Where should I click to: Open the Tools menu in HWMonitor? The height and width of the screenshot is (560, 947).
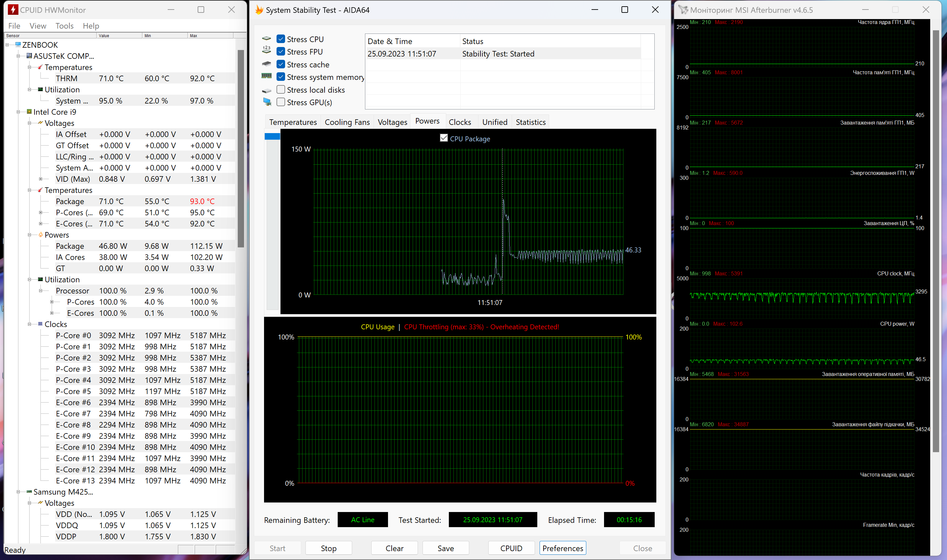[x=64, y=26]
